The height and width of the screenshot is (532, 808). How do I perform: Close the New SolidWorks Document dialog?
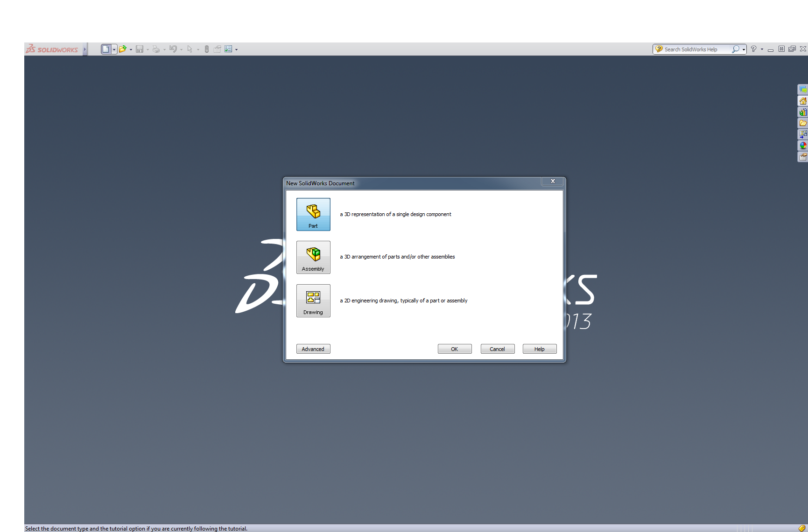click(x=553, y=181)
